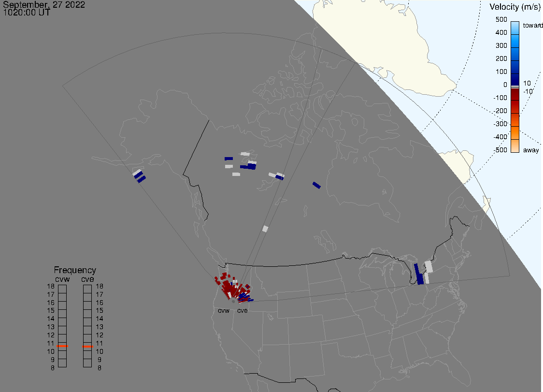543x392 pixels.
Task: Click the isolated blue cell west of Hudson Bay
Action: coord(316,185)
